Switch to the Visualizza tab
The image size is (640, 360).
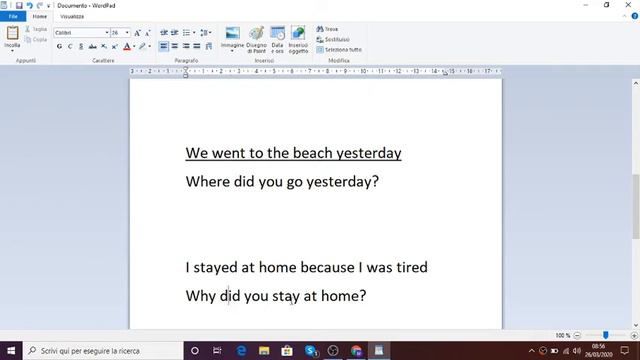72,16
